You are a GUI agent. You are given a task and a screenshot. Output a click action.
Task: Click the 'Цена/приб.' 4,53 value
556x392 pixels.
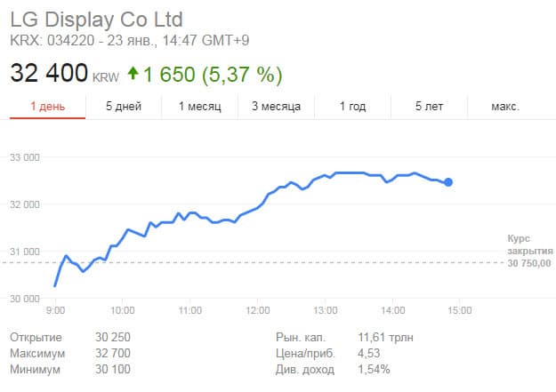click(x=367, y=353)
